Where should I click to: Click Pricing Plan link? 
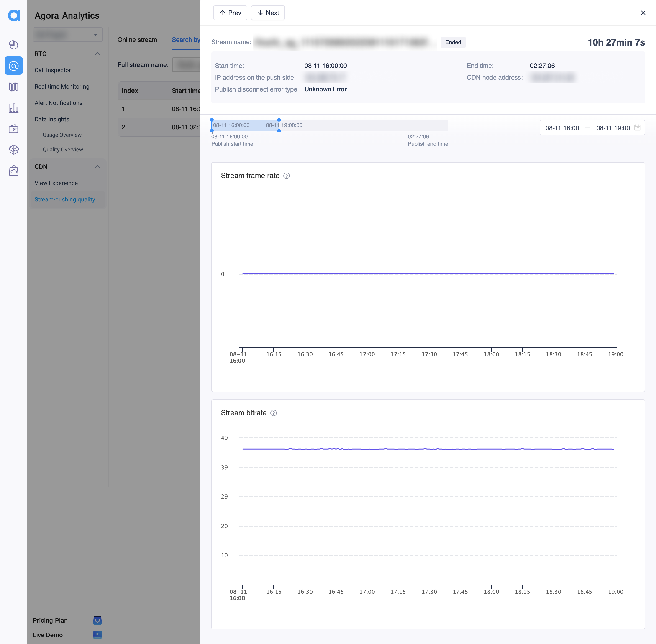[50, 620]
